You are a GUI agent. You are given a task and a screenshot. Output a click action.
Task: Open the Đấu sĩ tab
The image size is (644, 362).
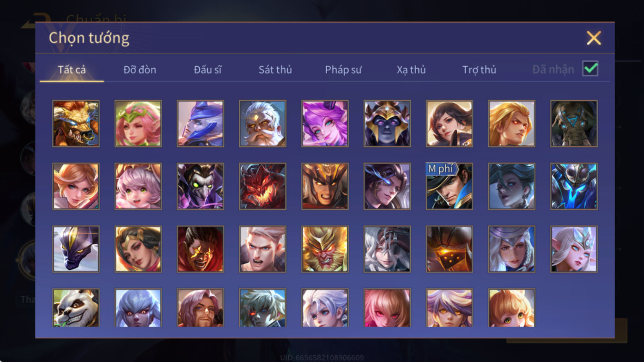click(x=208, y=70)
